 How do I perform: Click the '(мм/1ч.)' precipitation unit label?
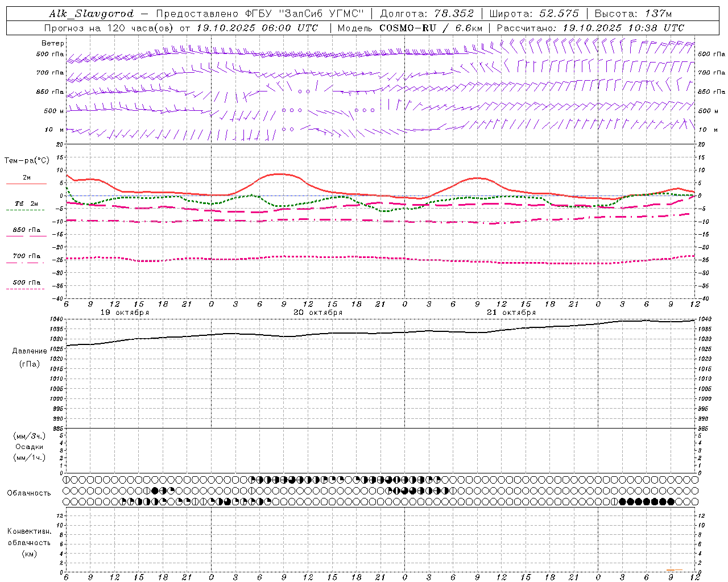point(30,458)
